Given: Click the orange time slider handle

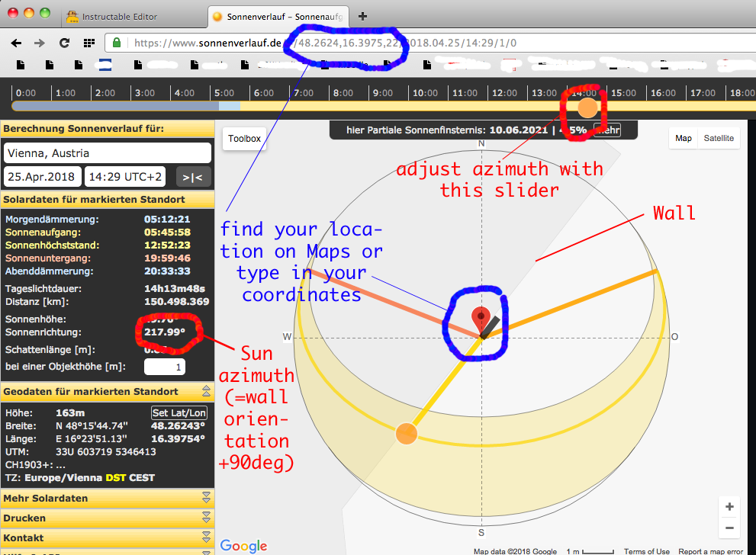Looking at the screenshot, I should click(x=587, y=108).
